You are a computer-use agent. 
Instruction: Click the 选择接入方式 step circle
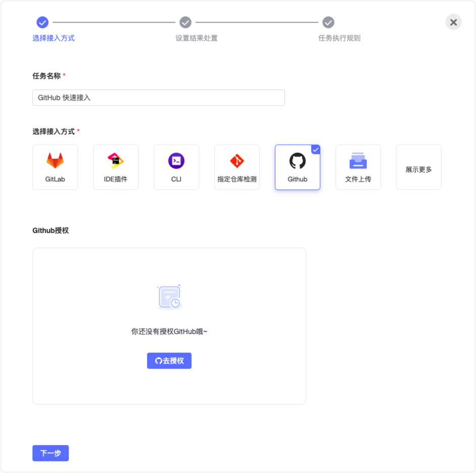tap(42, 22)
